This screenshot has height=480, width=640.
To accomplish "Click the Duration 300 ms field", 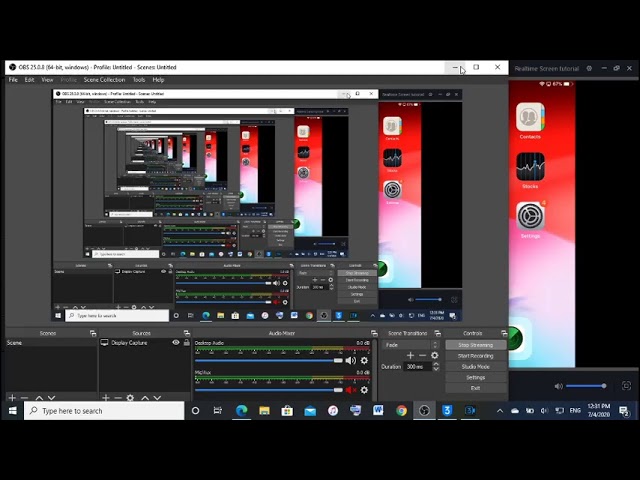I will point(418,367).
